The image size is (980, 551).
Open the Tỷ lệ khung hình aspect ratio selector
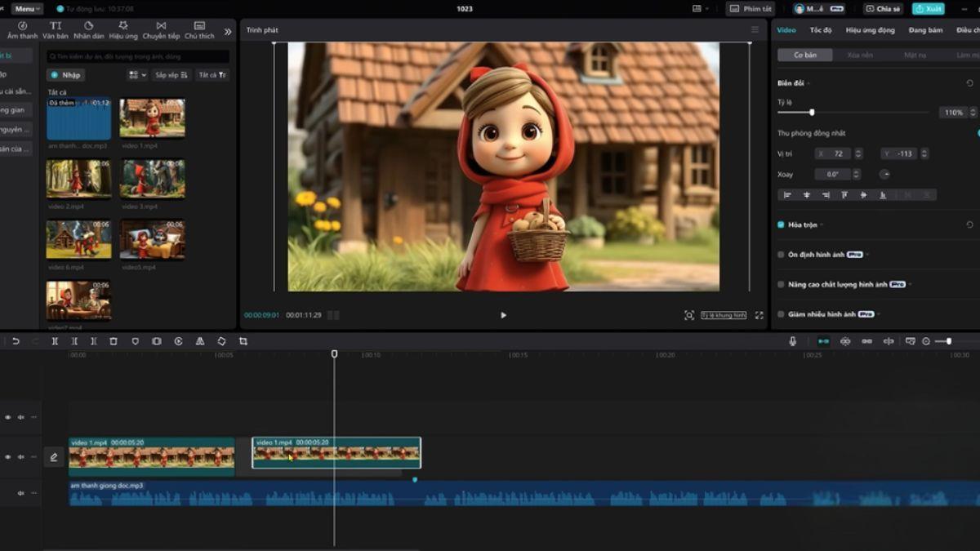click(x=724, y=315)
